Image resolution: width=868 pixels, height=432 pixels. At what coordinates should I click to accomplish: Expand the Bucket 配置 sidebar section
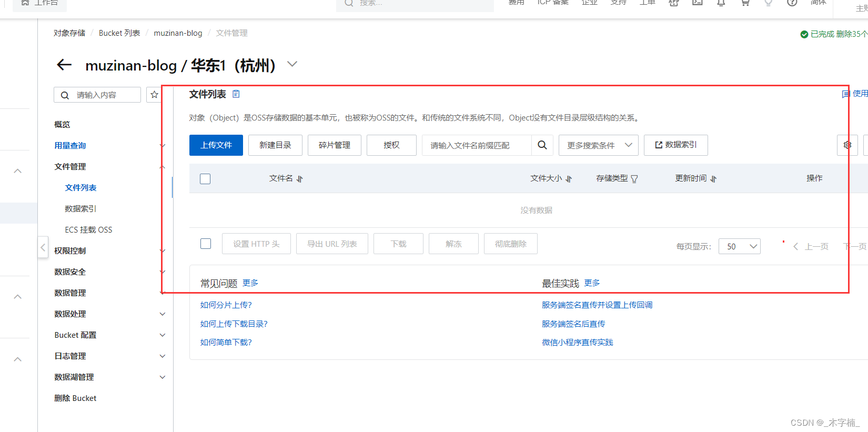[163, 335]
